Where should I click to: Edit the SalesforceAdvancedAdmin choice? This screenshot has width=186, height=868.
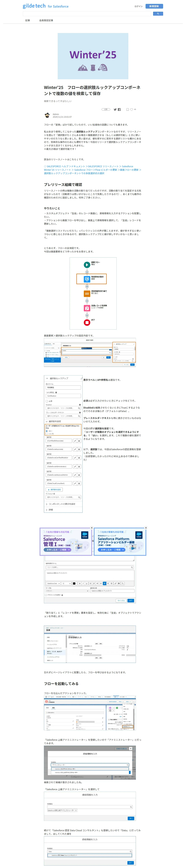pos(75,475)
